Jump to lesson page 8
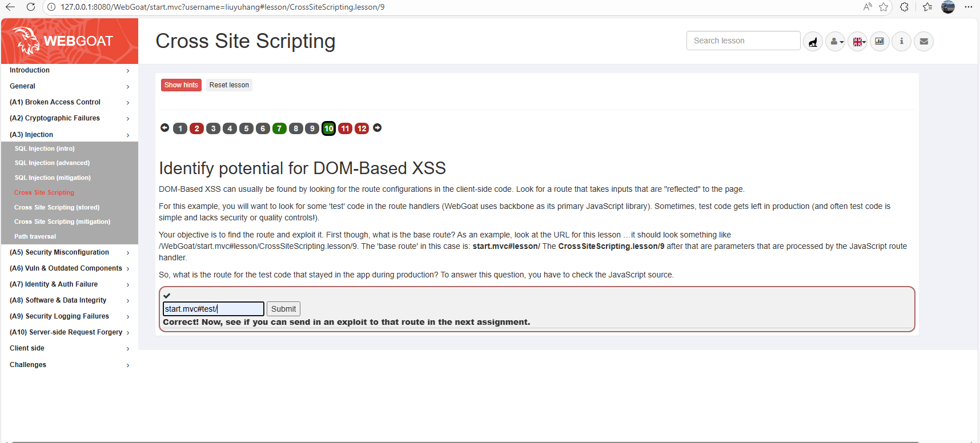980x443 pixels. pos(296,128)
